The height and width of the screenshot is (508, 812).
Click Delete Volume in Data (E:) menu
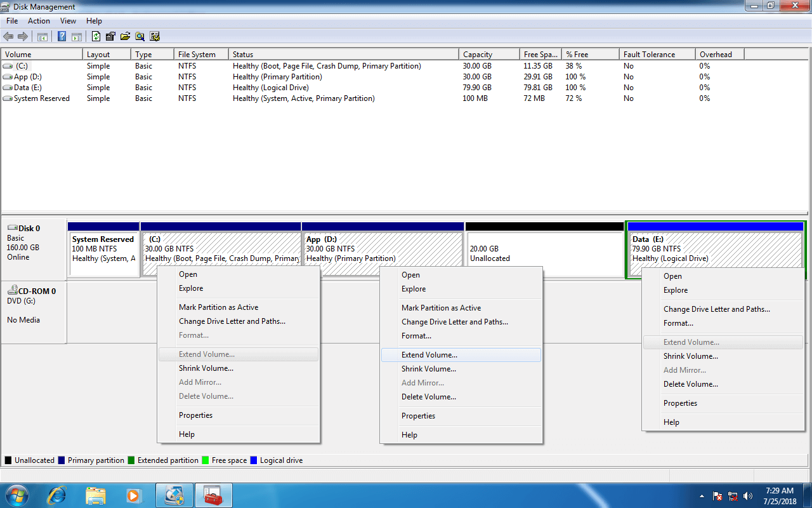[x=690, y=384]
